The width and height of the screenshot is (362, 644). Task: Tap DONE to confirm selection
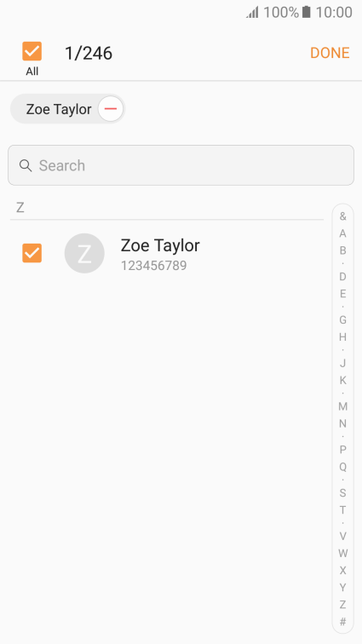coord(330,53)
